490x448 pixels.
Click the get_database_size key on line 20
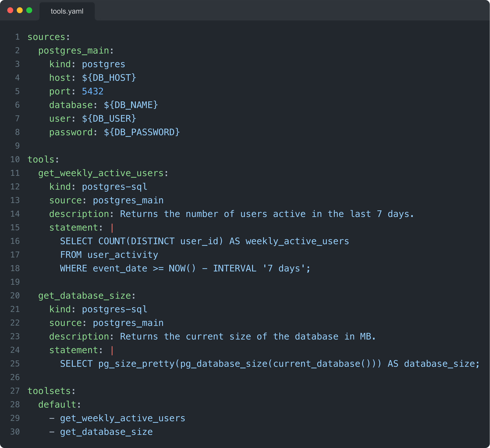pos(84,296)
